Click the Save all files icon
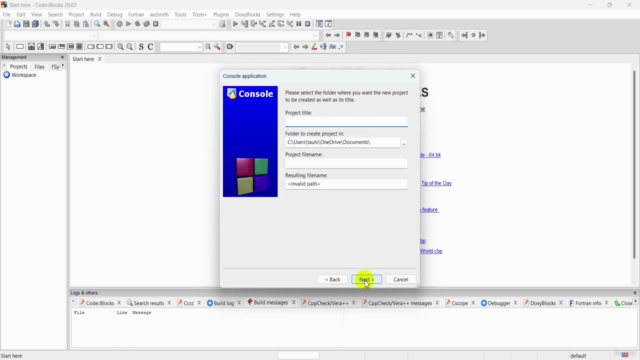The height and width of the screenshot is (360, 640). pyautogui.click(x=36, y=24)
